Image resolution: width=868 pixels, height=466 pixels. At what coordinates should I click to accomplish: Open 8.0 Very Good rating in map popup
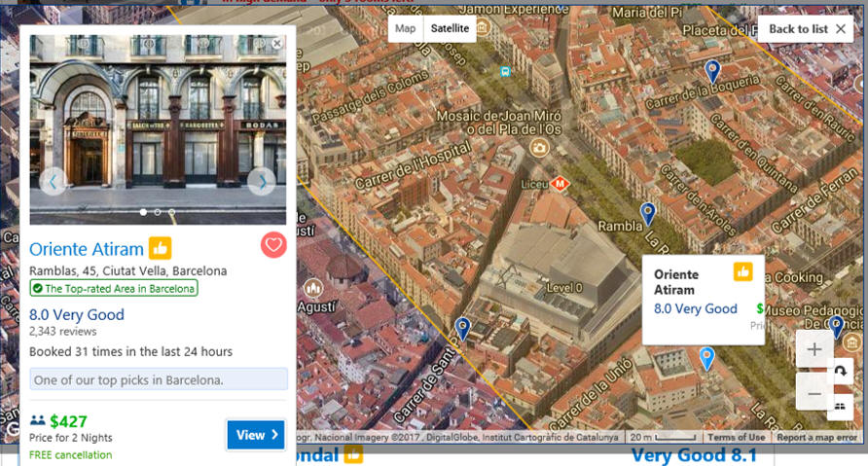(696, 308)
